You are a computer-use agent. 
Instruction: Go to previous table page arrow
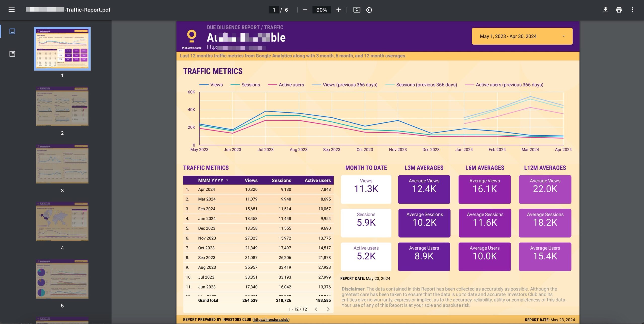(x=316, y=309)
